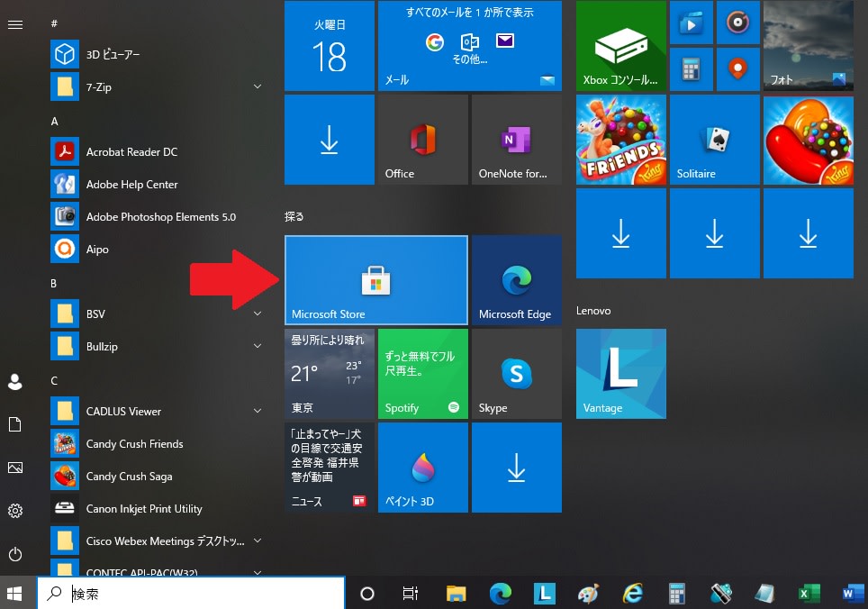Click the letter B section header
The image size is (868, 609).
pos(54,284)
